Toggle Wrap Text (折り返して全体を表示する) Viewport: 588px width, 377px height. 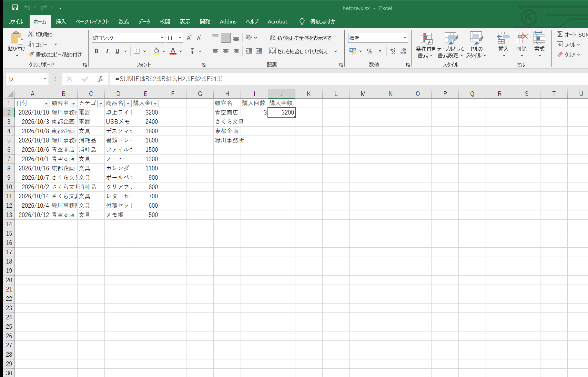301,38
